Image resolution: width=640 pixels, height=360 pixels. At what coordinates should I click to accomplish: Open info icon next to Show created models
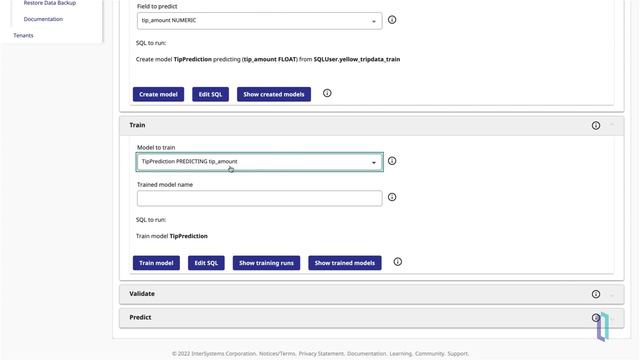coord(327,93)
